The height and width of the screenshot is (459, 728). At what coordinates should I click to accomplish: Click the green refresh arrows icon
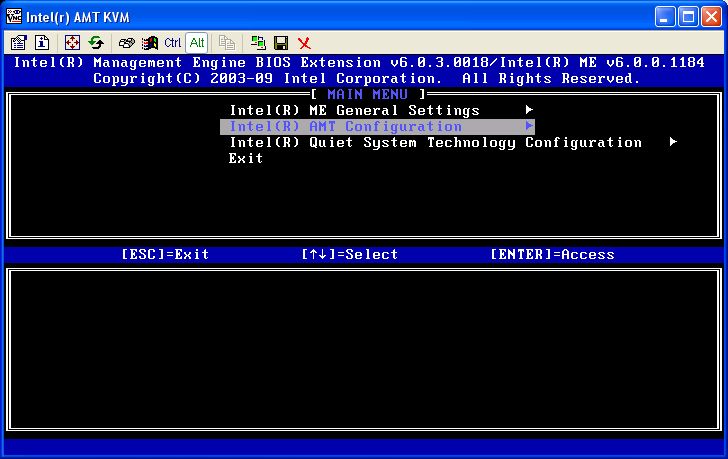click(96, 43)
